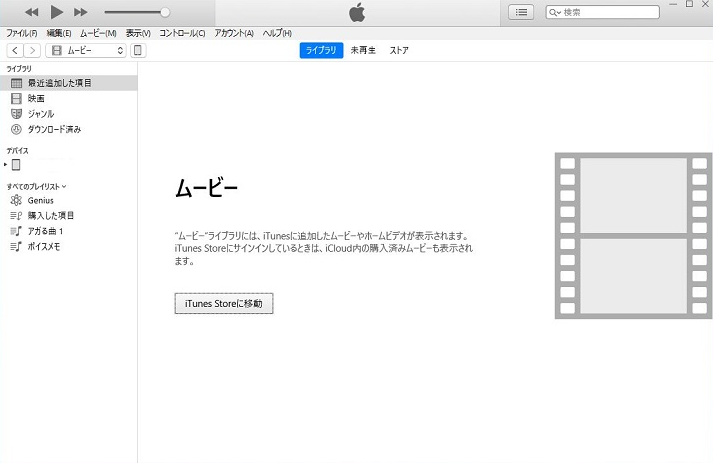Viewport: 713px width, 463px height.
Task: Click the iTunes Storeに移動 button
Action: [x=224, y=303]
